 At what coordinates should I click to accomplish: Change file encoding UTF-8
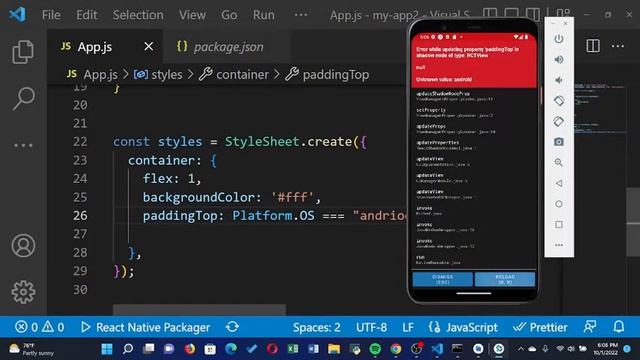[x=371, y=327]
